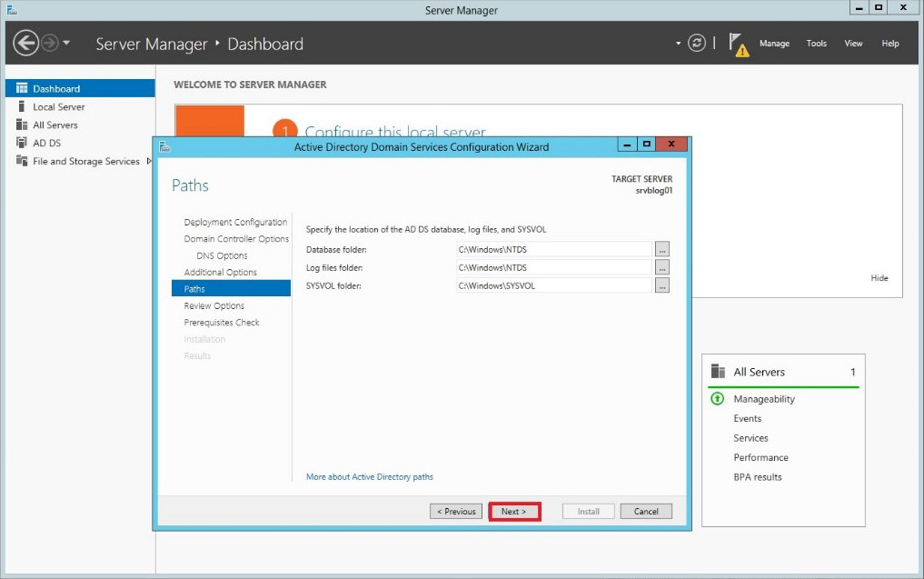Open the View menu
This screenshot has width=924, height=579.
[x=853, y=43]
